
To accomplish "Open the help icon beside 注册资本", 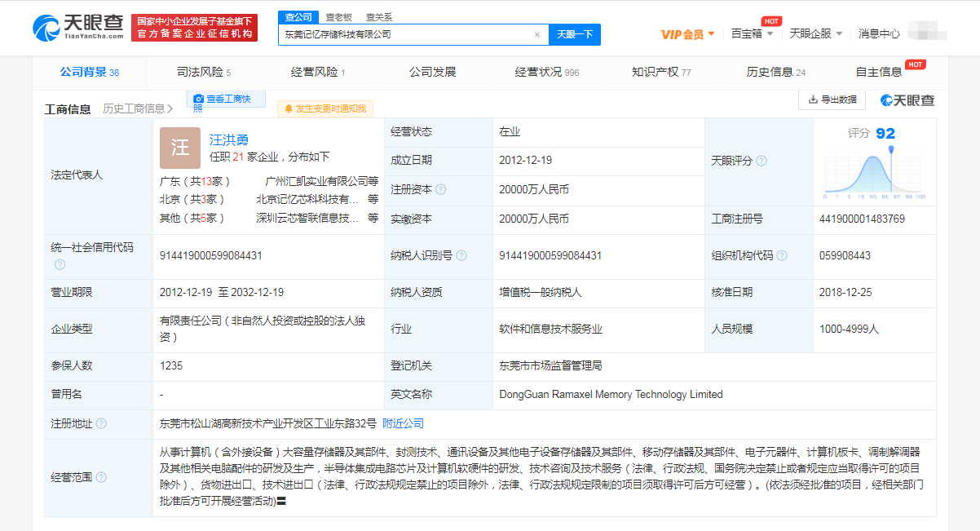I will (x=441, y=189).
